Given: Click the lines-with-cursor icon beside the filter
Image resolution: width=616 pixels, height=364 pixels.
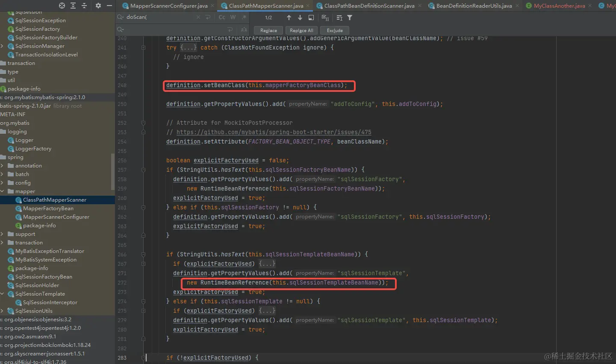Looking at the screenshot, I should pos(339,18).
